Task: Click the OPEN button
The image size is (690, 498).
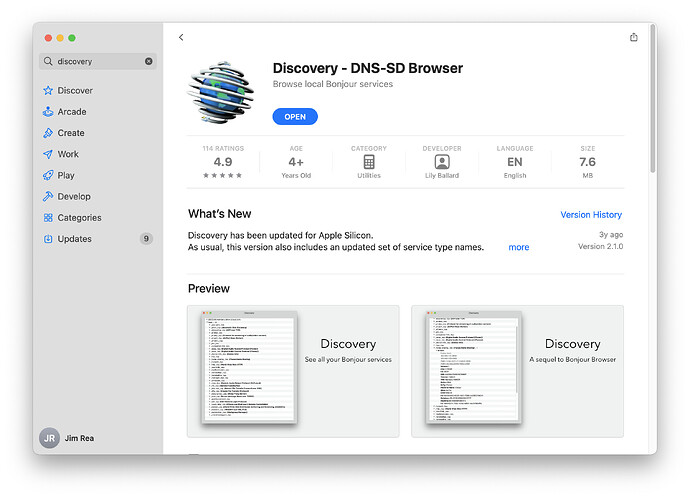Action: tap(295, 117)
